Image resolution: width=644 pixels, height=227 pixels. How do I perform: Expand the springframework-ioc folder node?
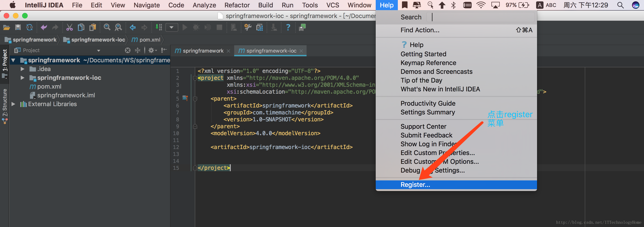[x=23, y=78]
